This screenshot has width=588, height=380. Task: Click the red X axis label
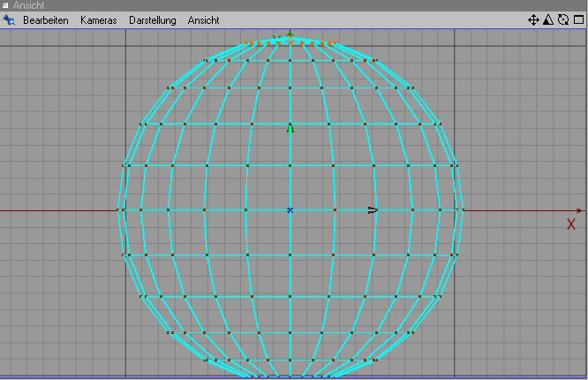(x=571, y=224)
